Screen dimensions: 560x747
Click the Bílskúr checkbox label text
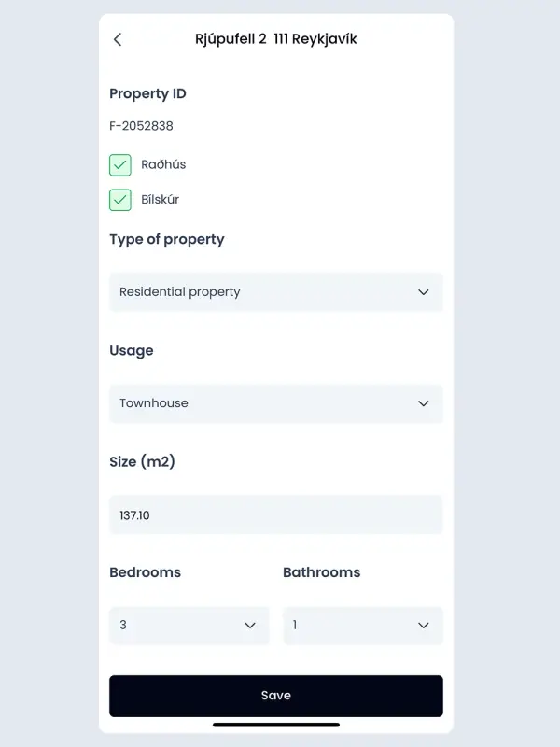click(x=161, y=200)
